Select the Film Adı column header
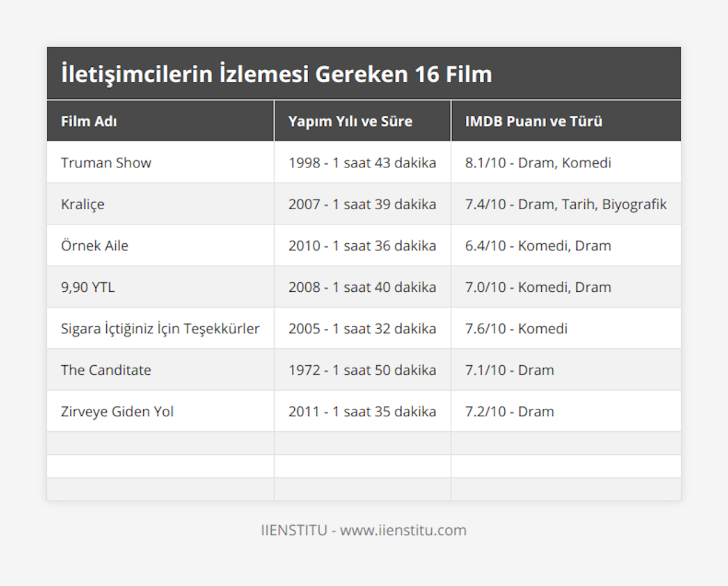728x586 pixels. tap(89, 121)
